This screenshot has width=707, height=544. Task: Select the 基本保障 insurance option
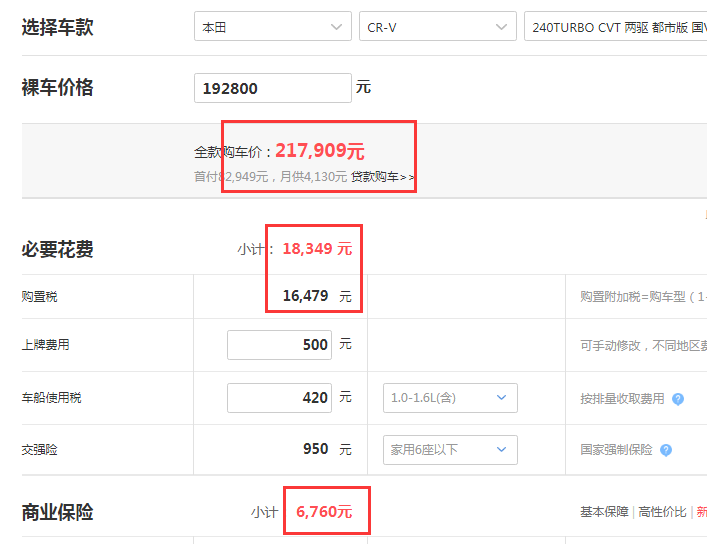click(x=604, y=512)
